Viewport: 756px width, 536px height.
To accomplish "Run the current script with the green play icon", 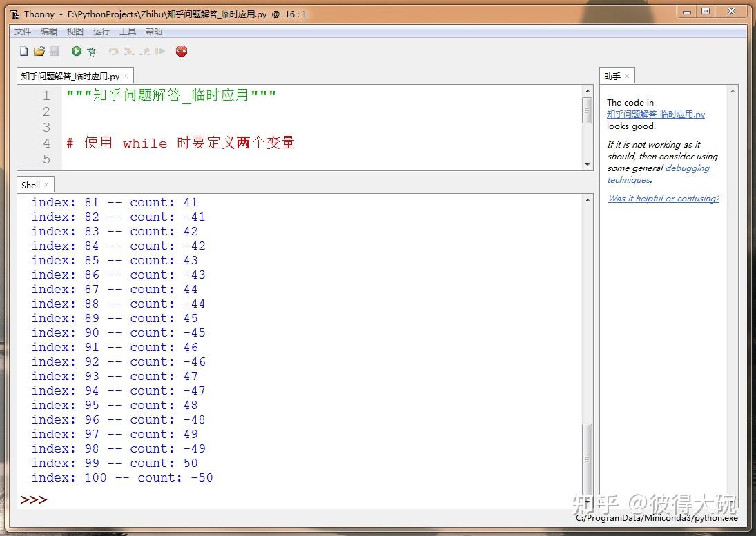I will coord(76,50).
